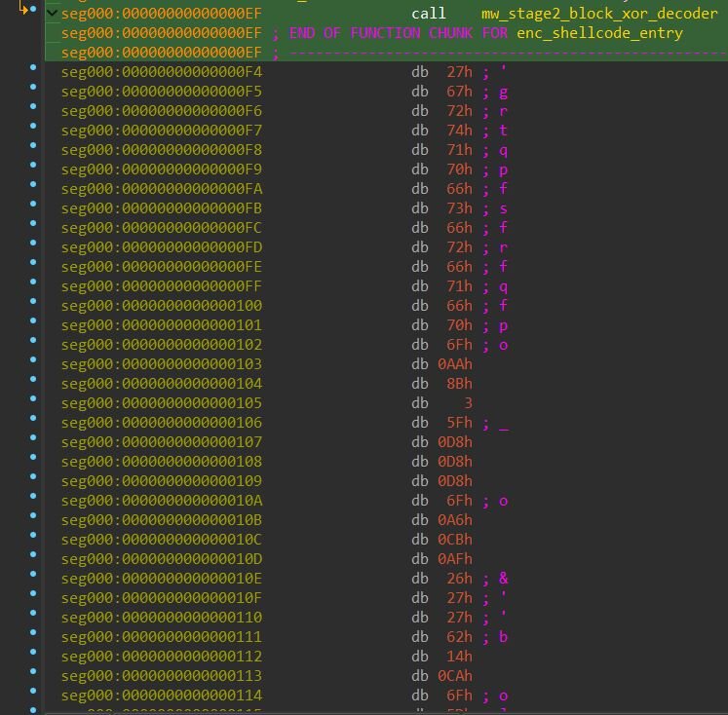Collapse the function chunk chevron at top
The height and width of the screenshot is (715, 728).
(x=51, y=14)
